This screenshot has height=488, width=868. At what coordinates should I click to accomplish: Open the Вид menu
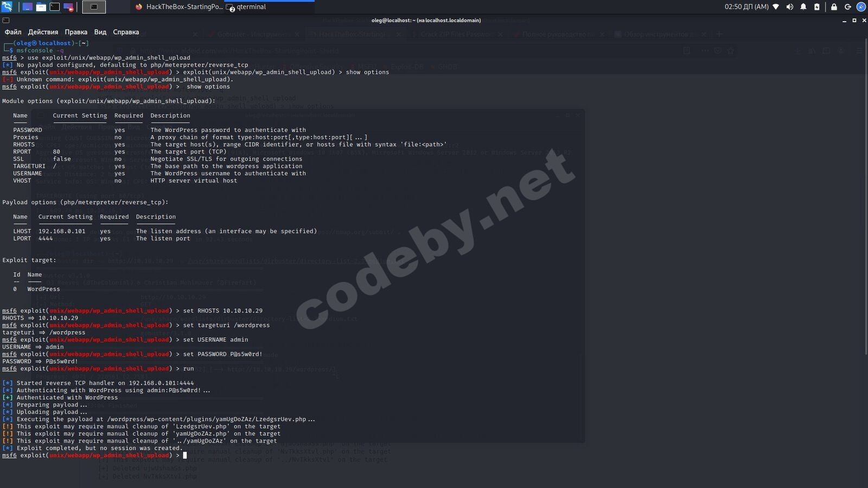pyautogui.click(x=100, y=32)
